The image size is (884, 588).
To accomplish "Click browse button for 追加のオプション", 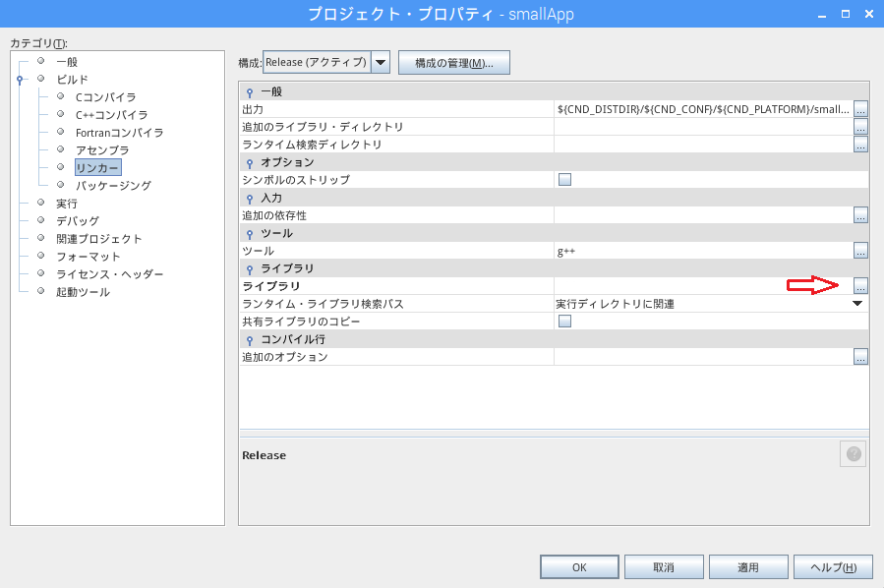I will pos(860,357).
